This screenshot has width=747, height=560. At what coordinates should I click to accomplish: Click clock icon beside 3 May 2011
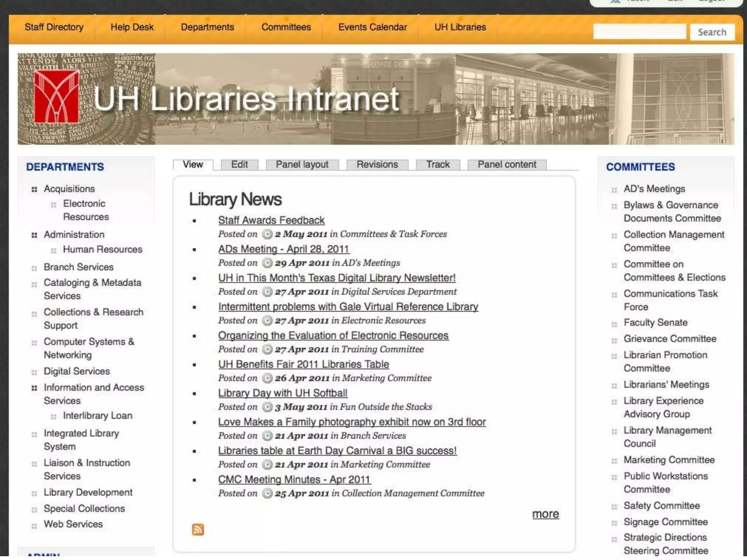pyautogui.click(x=267, y=407)
